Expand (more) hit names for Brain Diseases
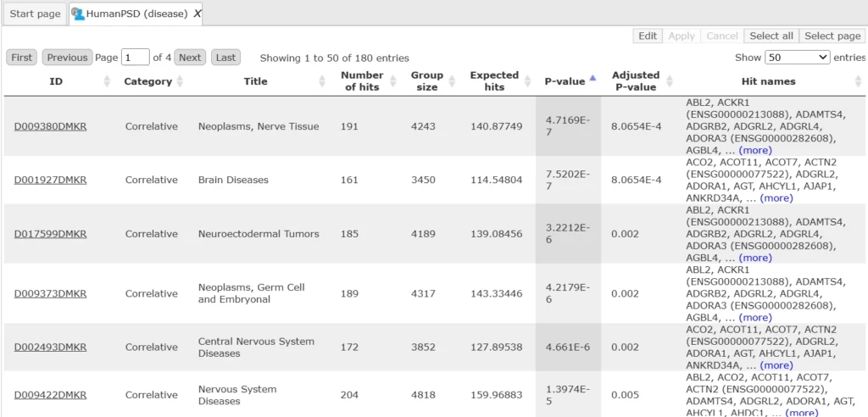 click(776, 198)
